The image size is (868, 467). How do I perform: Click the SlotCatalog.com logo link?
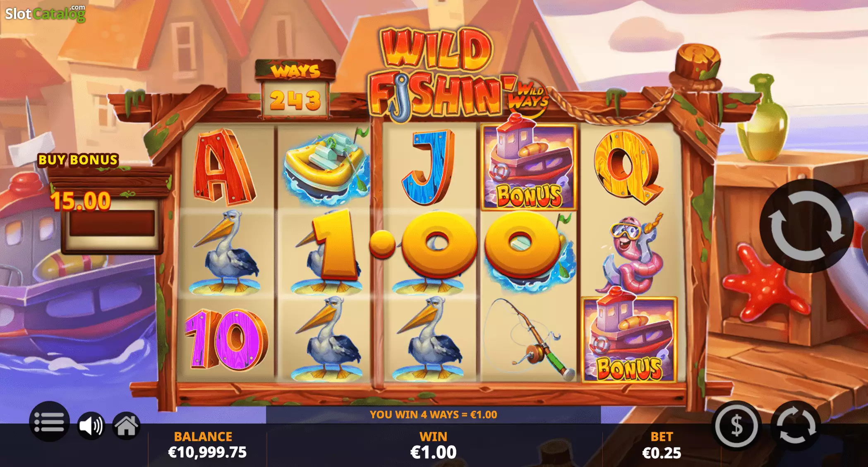tap(46, 13)
